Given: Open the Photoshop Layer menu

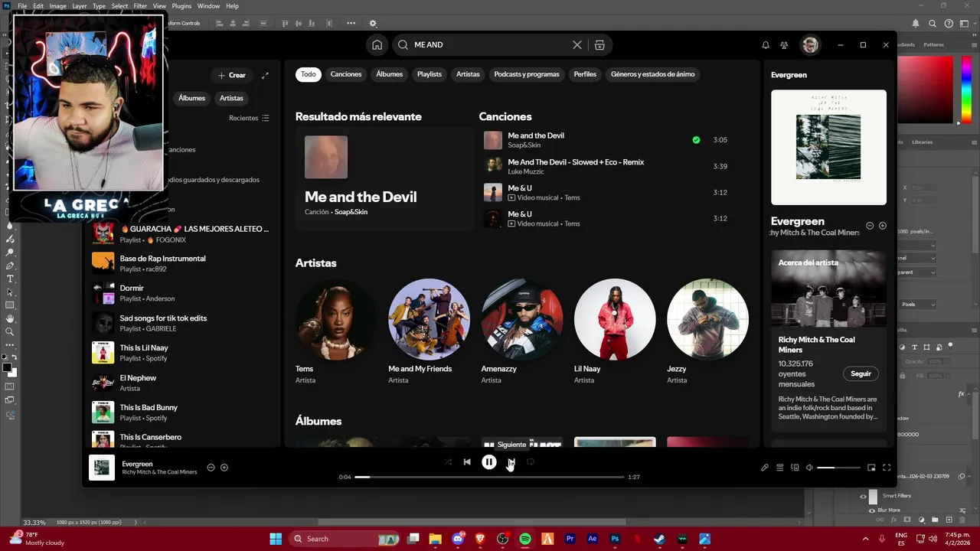Looking at the screenshot, I should (80, 6).
